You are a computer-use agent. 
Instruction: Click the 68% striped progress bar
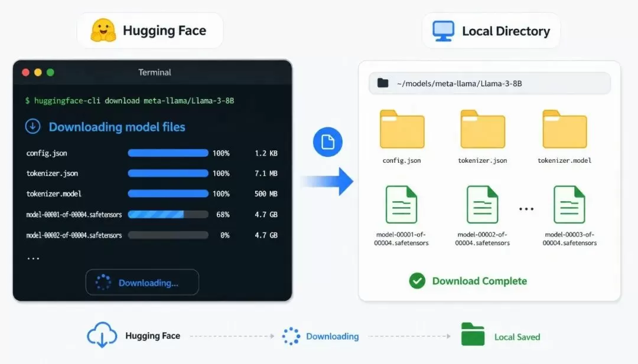coord(168,215)
